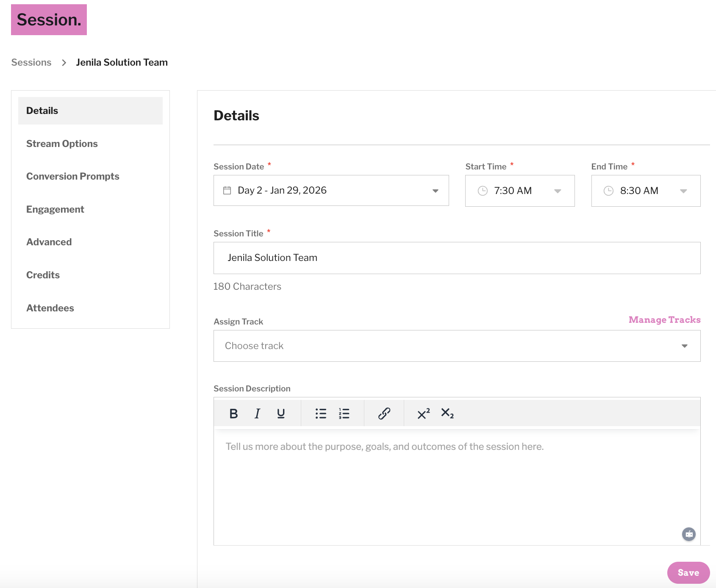Save the session details

tap(688, 573)
